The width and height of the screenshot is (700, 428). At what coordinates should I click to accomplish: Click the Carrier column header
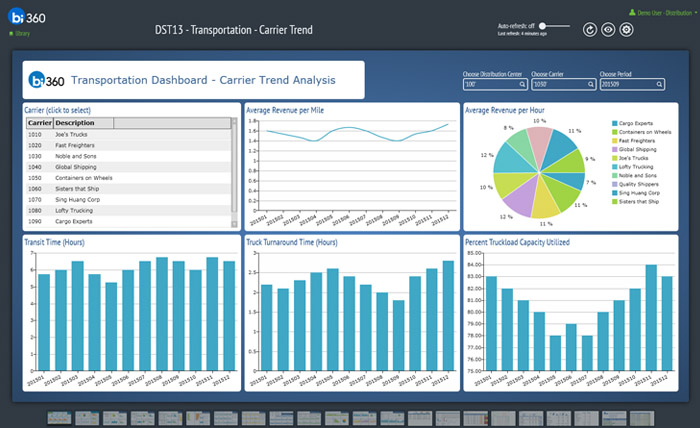(40, 123)
